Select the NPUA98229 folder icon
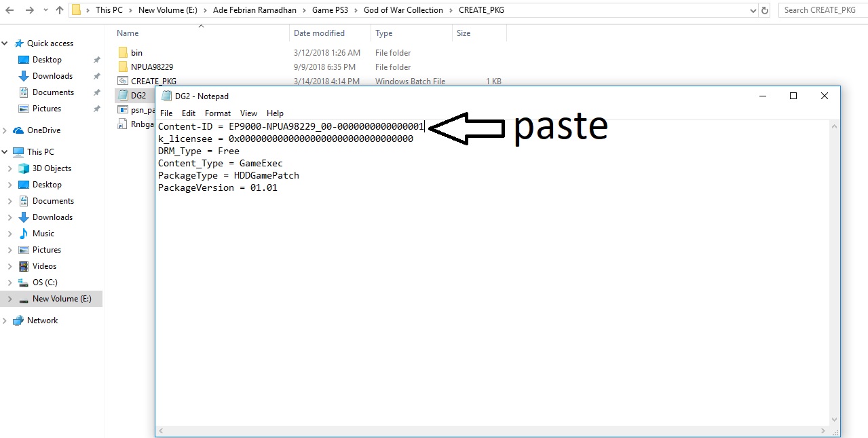 pos(123,67)
